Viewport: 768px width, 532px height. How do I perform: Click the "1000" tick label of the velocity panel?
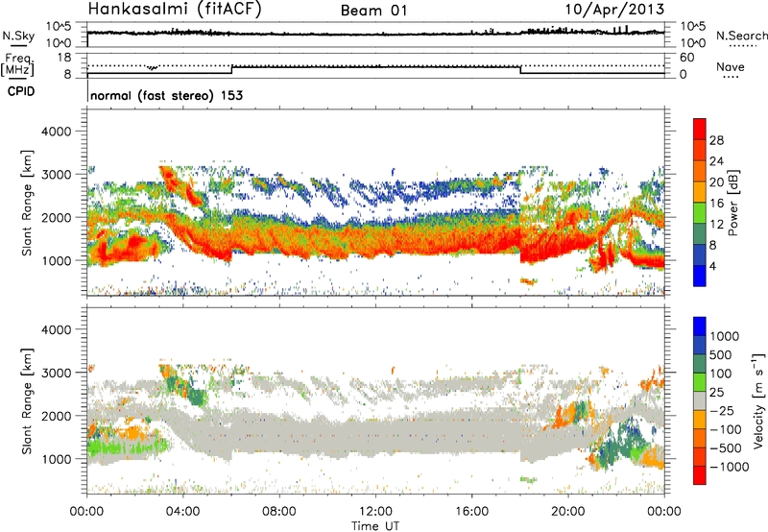57,458
